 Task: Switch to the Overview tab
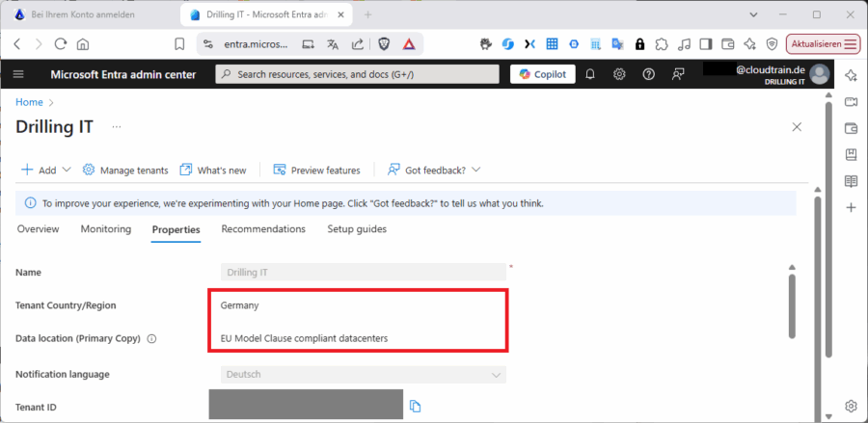(39, 229)
